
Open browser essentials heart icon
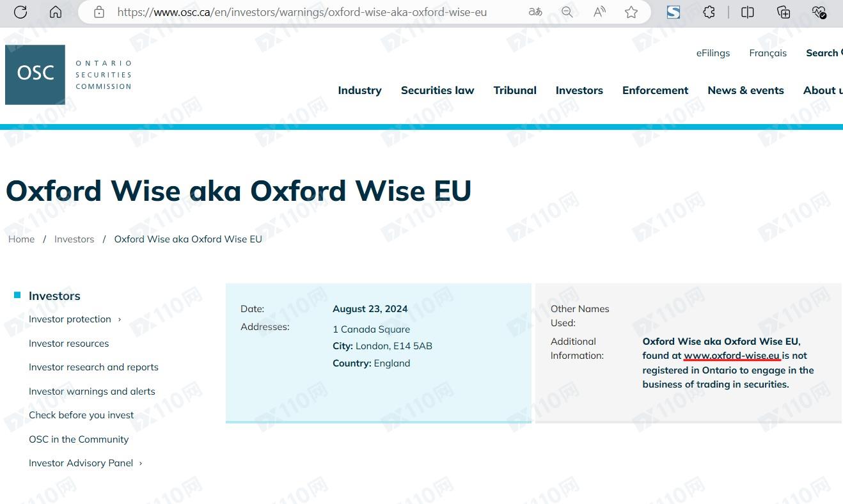(819, 12)
